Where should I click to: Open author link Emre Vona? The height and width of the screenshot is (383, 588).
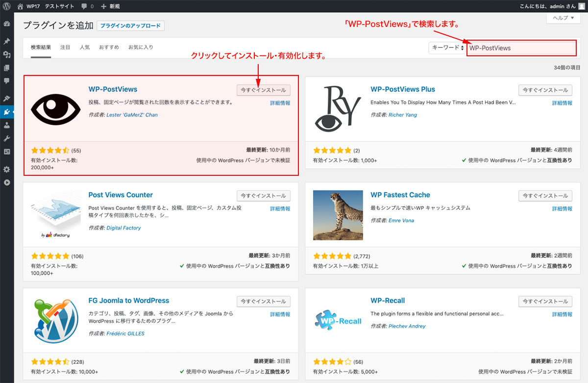tap(401, 221)
